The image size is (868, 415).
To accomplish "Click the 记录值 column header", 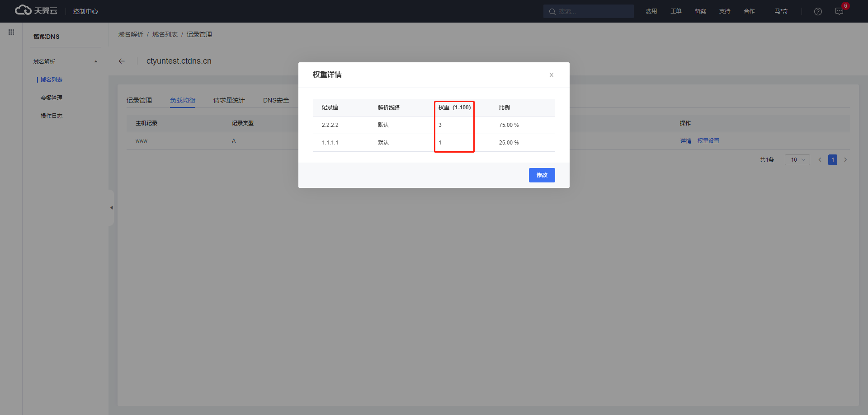I will click(330, 107).
